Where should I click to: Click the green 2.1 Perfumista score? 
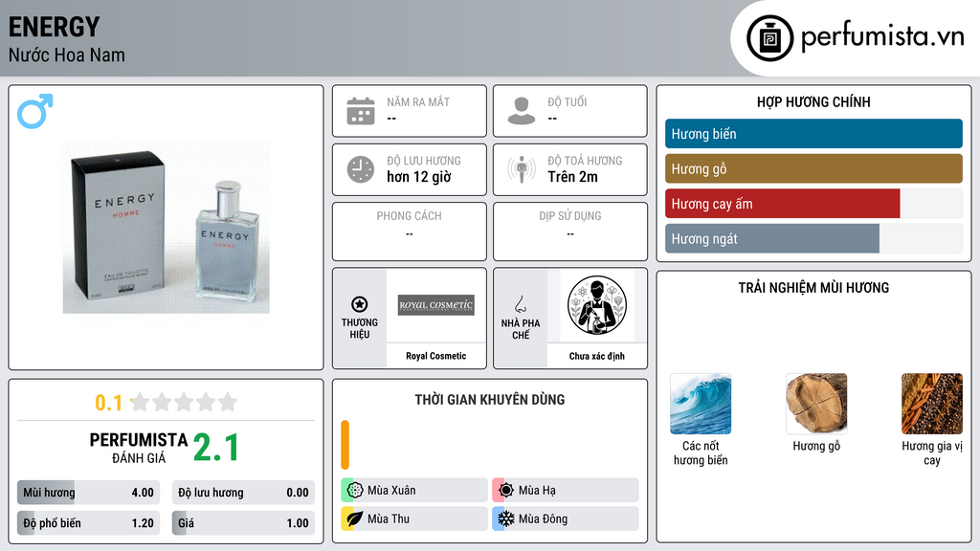coord(216,448)
